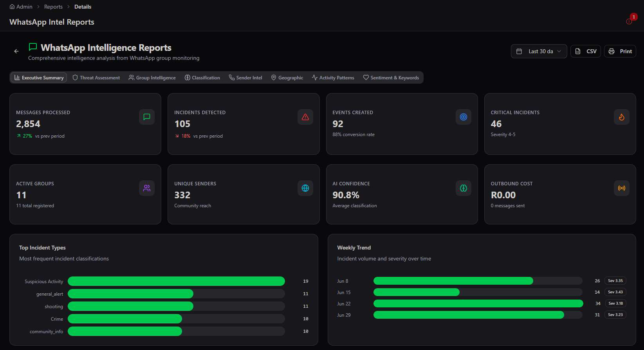The width and height of the screenshot is (644, 350).
Task: Click the shooting incident progress bar
Action: [176, 306]
